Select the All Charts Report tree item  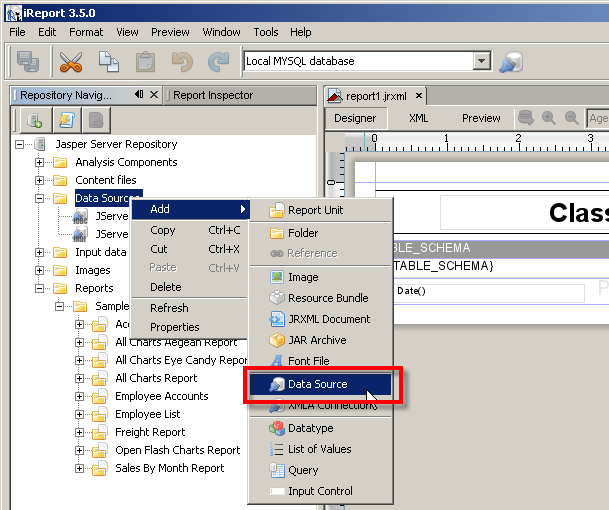156,378
